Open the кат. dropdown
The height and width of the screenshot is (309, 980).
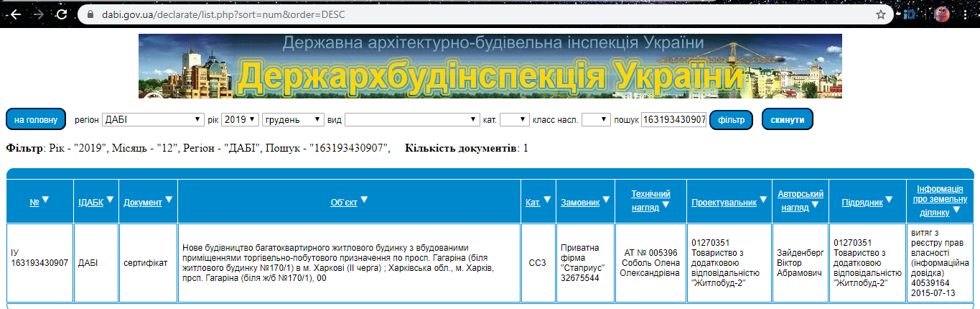pyautogui.click(x=515, y=119)
